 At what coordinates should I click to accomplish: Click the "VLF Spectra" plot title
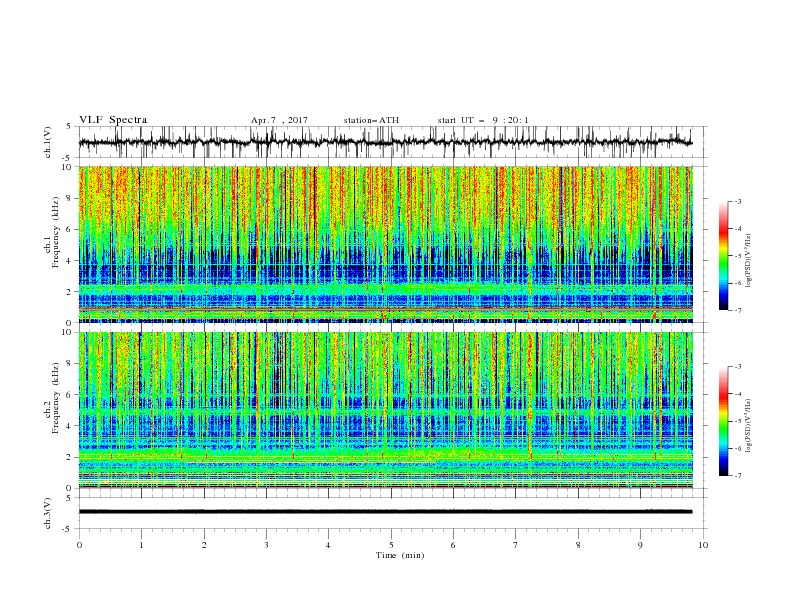pos(113,120)
